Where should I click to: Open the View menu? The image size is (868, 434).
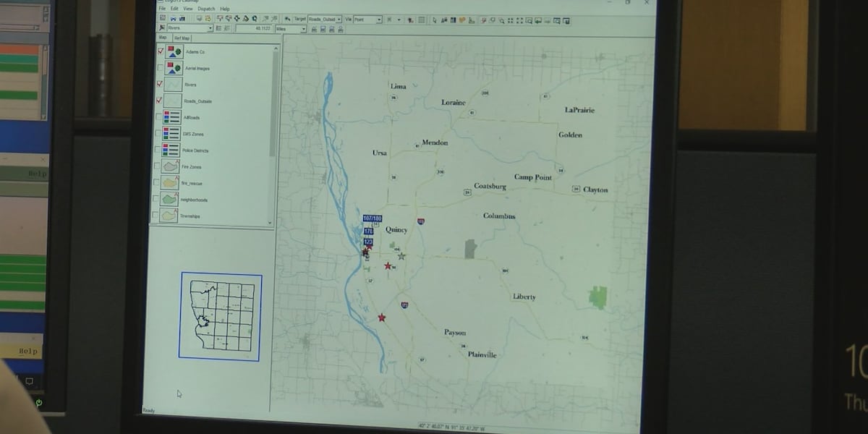pos(187,9)
